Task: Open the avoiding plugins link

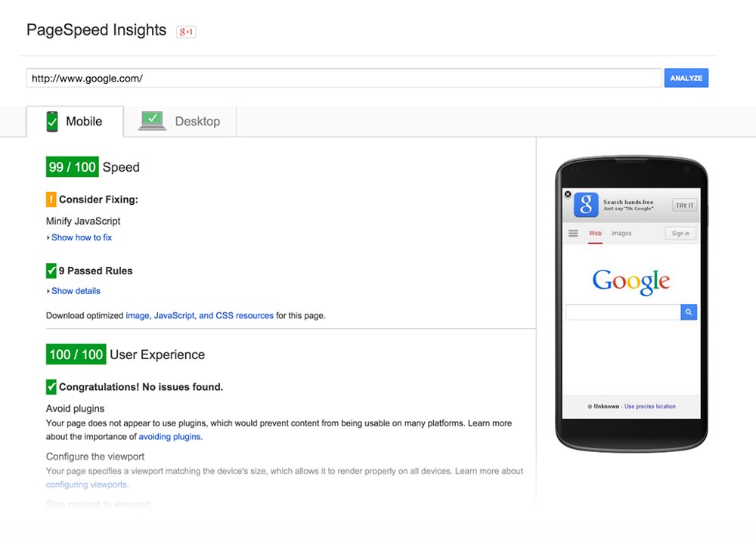Action: click(170, 436)
